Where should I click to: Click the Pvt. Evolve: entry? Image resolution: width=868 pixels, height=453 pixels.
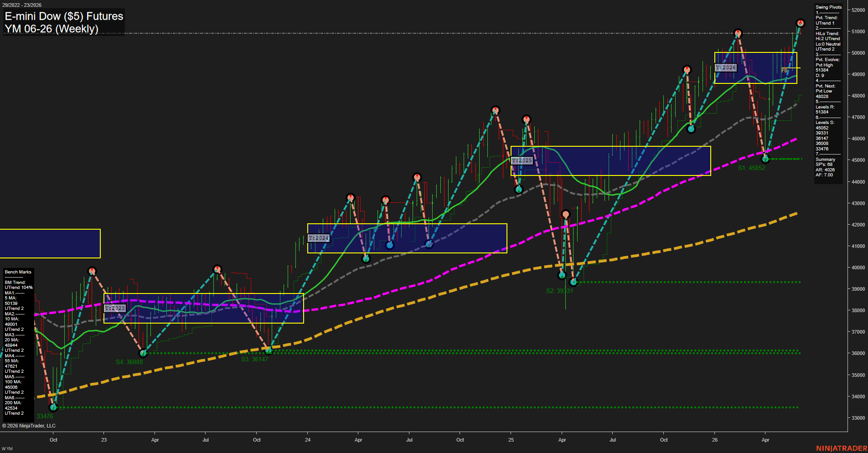827,60
